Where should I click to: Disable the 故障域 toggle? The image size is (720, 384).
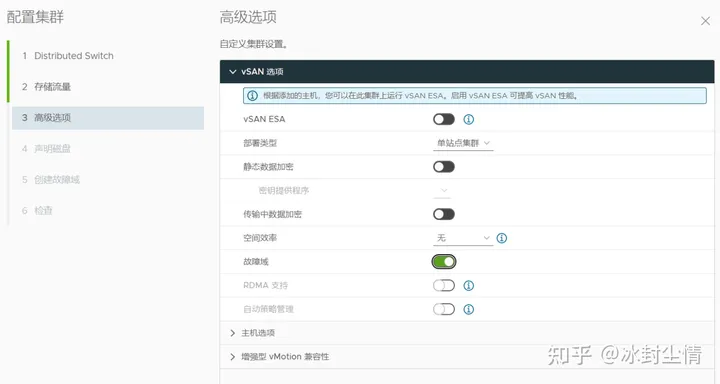(x=444, y=262)
